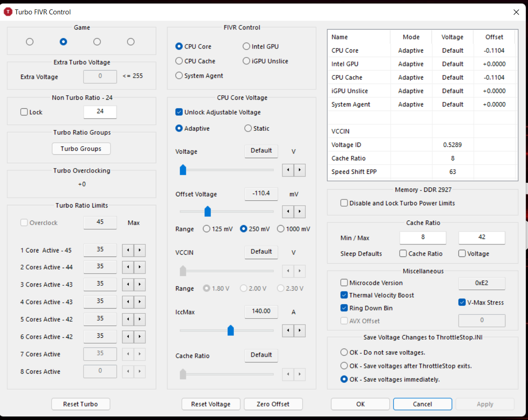
Task: Click the Non Turbo Ratio value field
Action: [100, 111]
